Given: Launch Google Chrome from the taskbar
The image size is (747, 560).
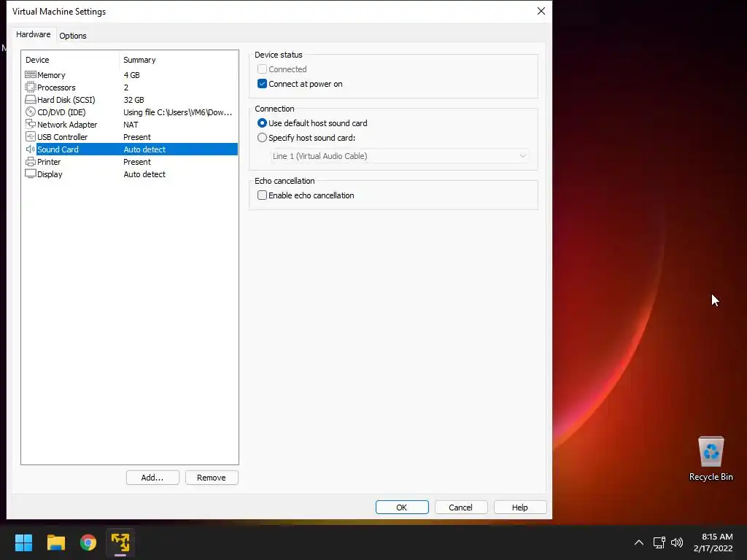Looking at the screenshot, I should [x=88, y=542].
